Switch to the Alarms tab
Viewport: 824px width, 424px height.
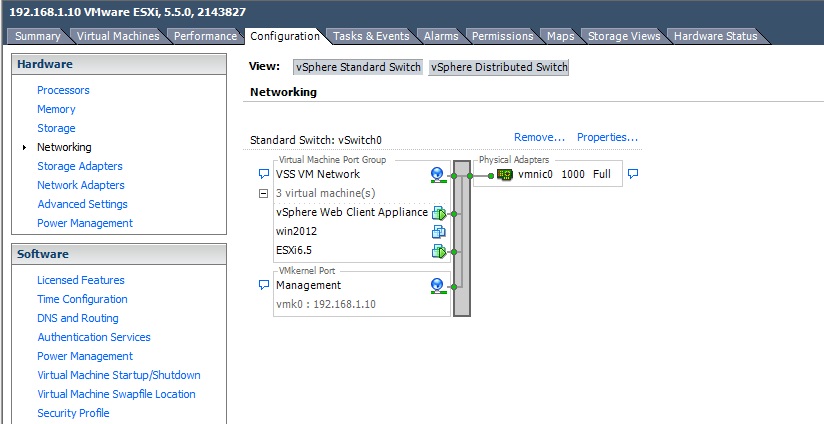[441, 36]
